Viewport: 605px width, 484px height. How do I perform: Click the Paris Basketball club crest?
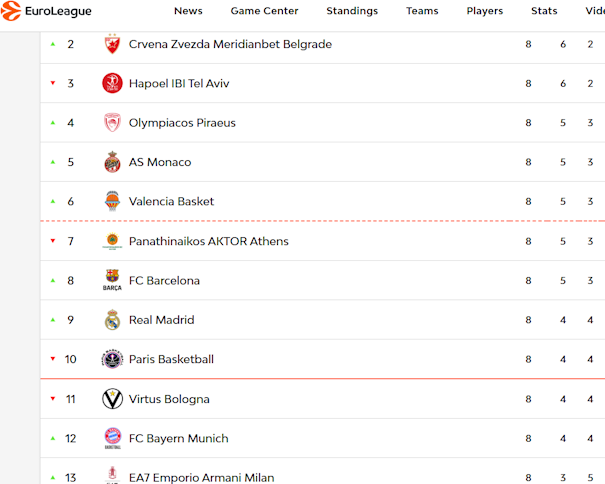112,359
